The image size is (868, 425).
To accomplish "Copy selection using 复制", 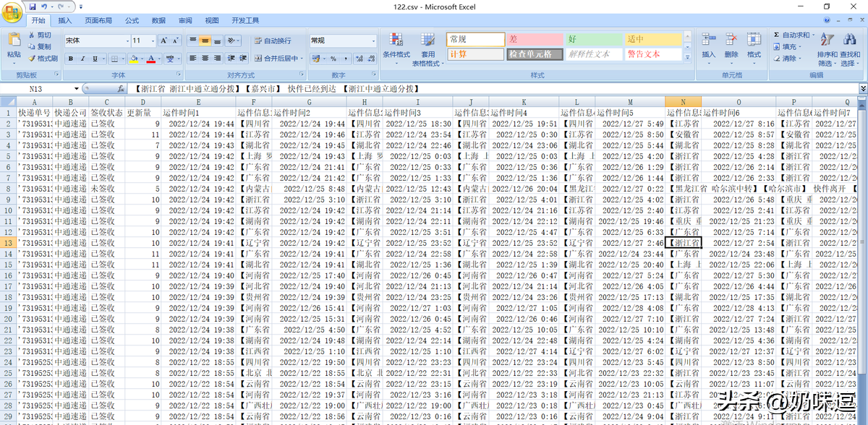I will pos(40,46).
